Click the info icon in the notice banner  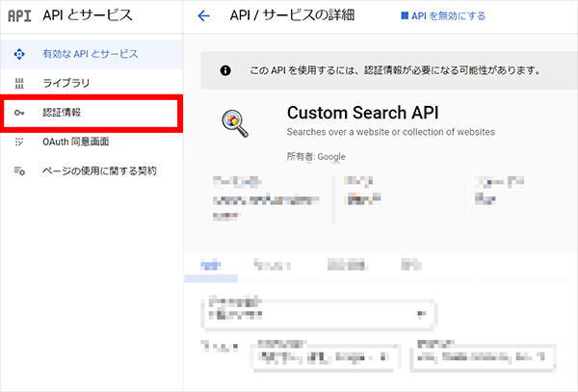225,70
